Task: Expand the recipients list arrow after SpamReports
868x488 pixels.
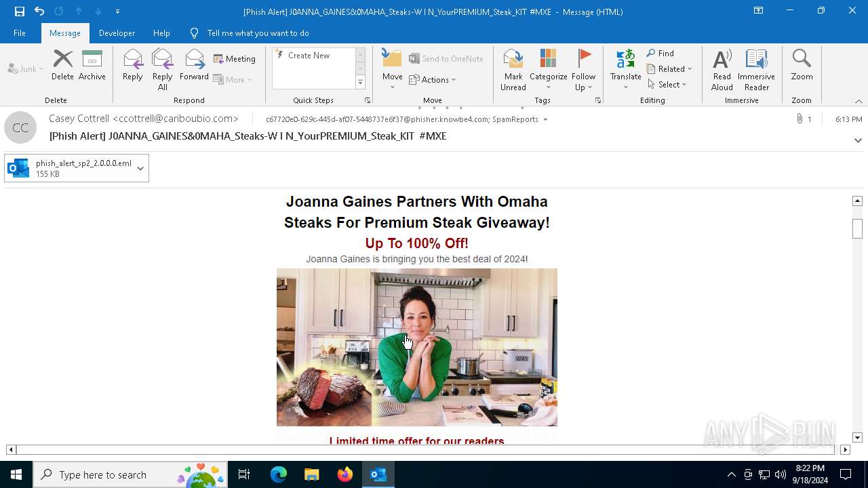Action: [x=545, y=120]
